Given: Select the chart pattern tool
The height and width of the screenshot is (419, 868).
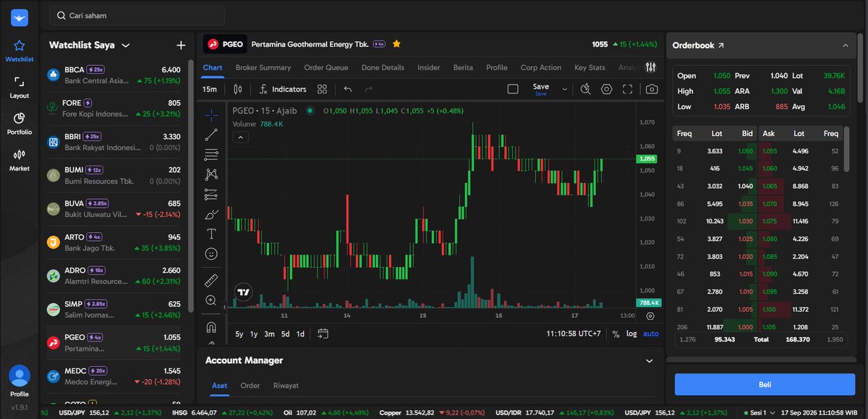Looking at the screenshot, I should (x=211, y=174).
